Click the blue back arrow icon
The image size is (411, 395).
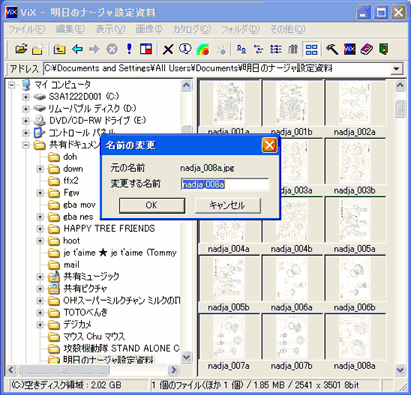pyautogui.click(x=77, y=49)
